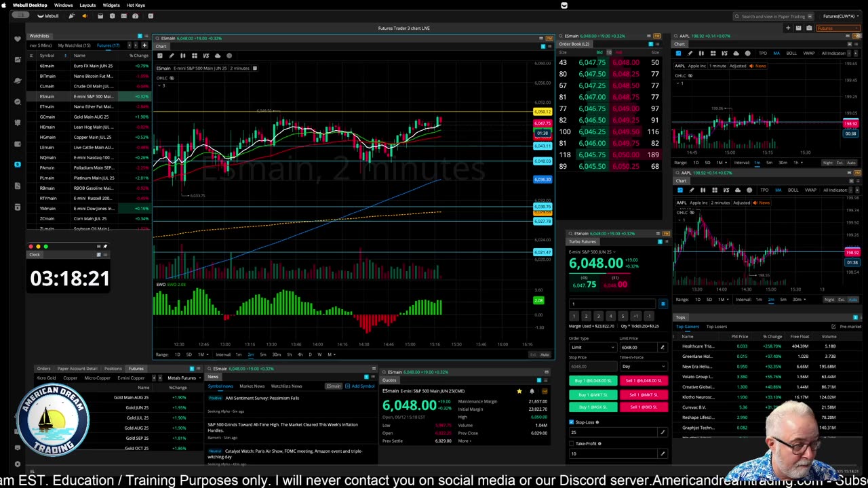Open the Order Type Limit dropdown
868x488 pixels.
pos(592,347)
